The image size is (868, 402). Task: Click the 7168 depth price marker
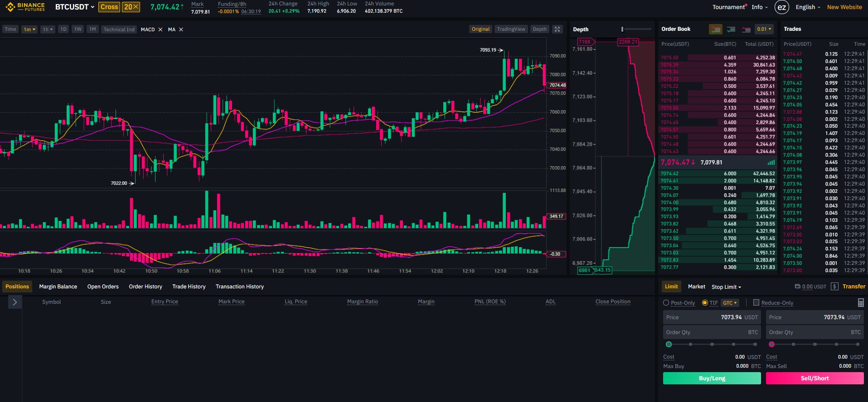click(x=585, y=42)
